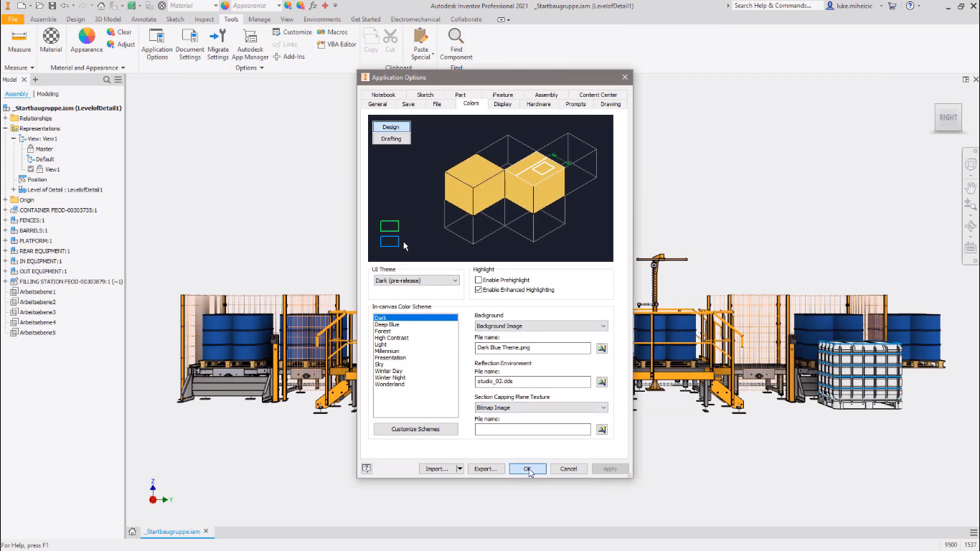Toggle Enable Enhanced Highlighting checkbox
The image size is (980, 551).
point(479,290)
